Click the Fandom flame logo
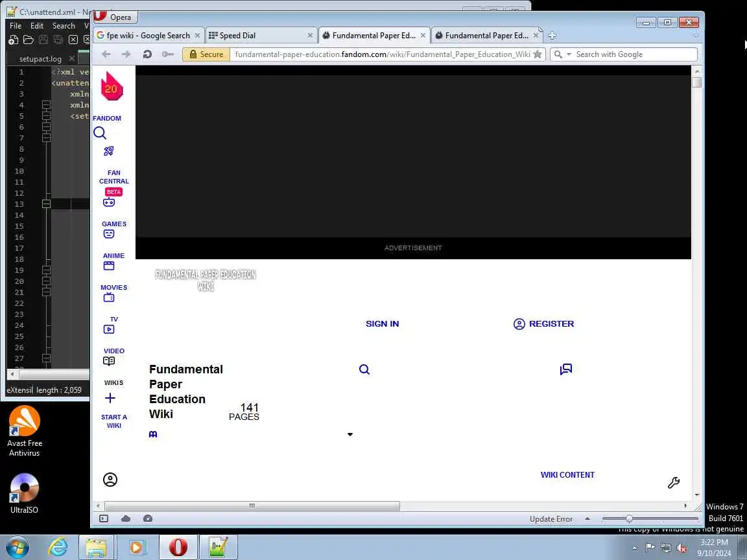The image size is (747, 560). click(112, 86)
